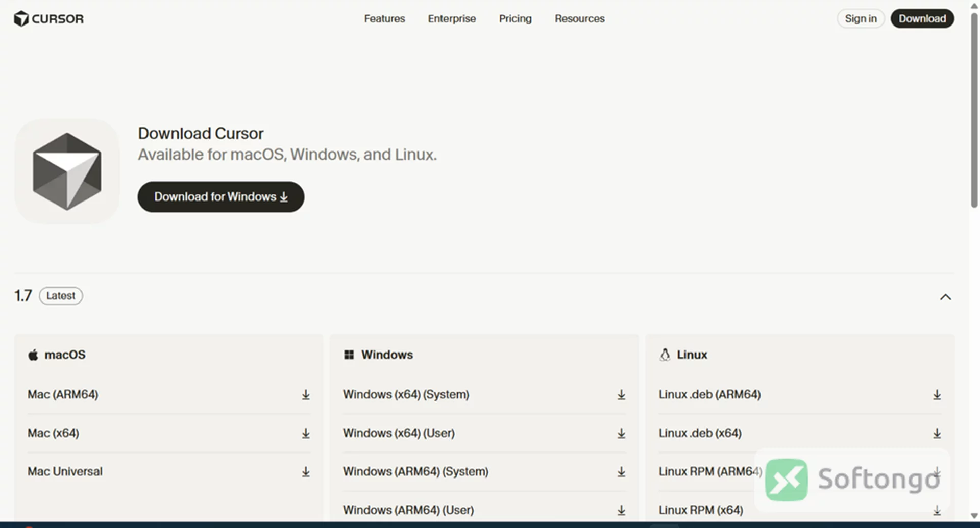
Task: Click the Linux penguin icon in Linux heading
Action: click(665, 355)
